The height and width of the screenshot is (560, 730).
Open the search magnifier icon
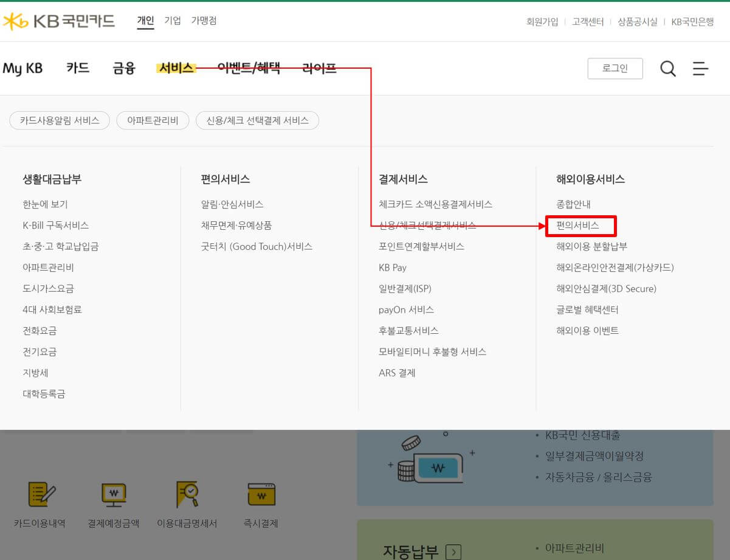click(667, 69)
